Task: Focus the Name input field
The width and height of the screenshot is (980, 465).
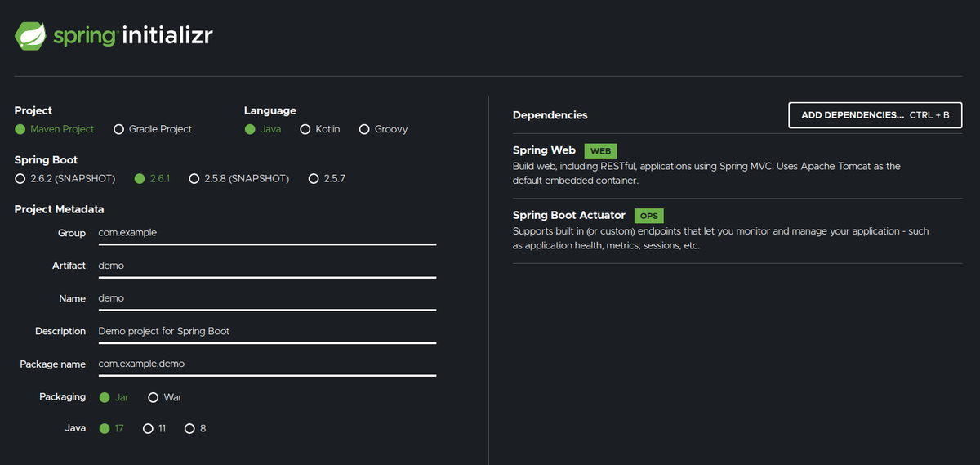Action: [266, 298]
